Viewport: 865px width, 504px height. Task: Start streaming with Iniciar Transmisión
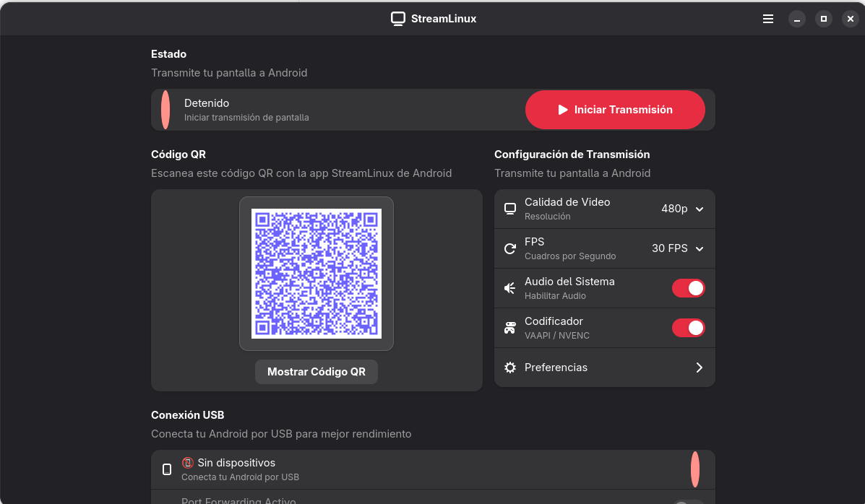click(x=615, y=110)
